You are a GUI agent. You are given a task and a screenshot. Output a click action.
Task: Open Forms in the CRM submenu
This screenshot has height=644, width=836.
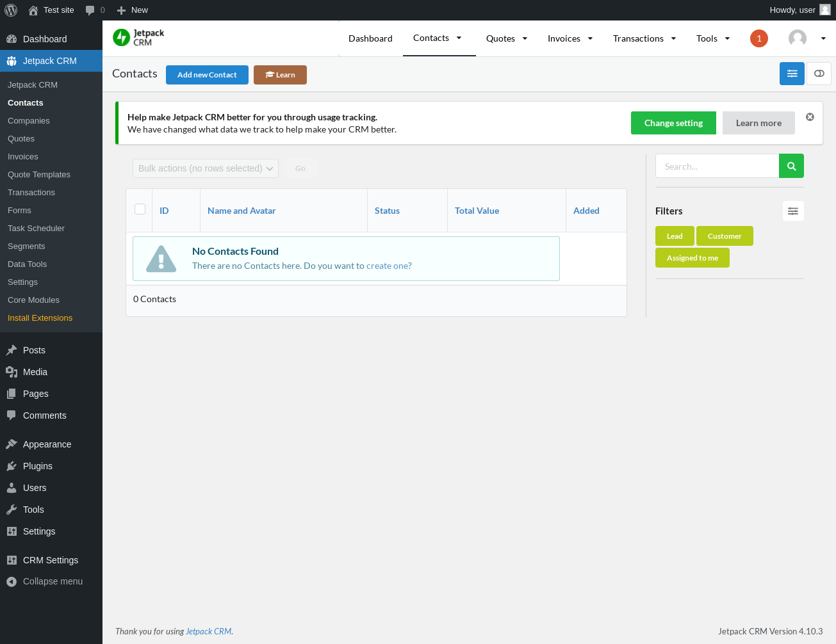pyautogui.click(x=19, y=211)
